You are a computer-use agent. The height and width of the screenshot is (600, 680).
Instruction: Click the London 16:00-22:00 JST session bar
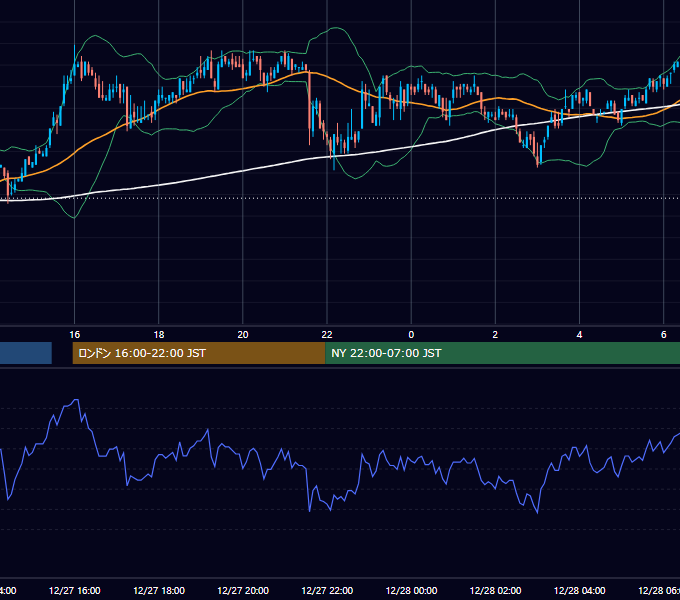pos(199,353)
